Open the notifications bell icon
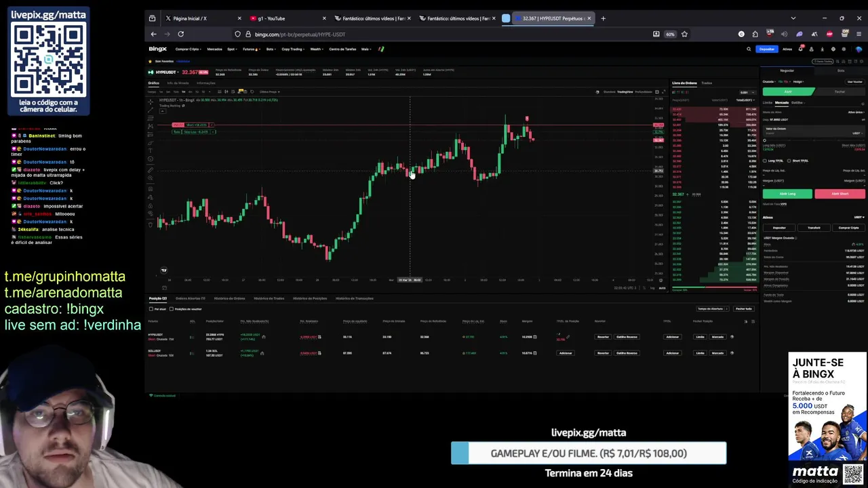This screenshot has width=868, height=488. point(800,49)
